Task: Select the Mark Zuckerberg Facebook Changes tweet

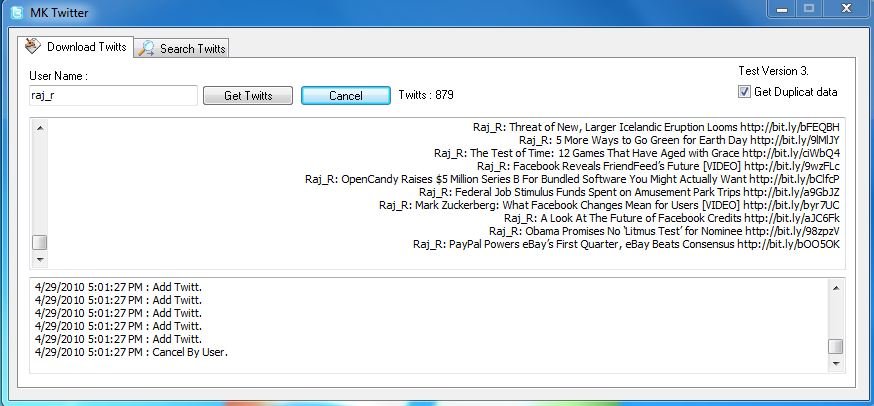Action: pyautogui.click(x=609, y=205)
